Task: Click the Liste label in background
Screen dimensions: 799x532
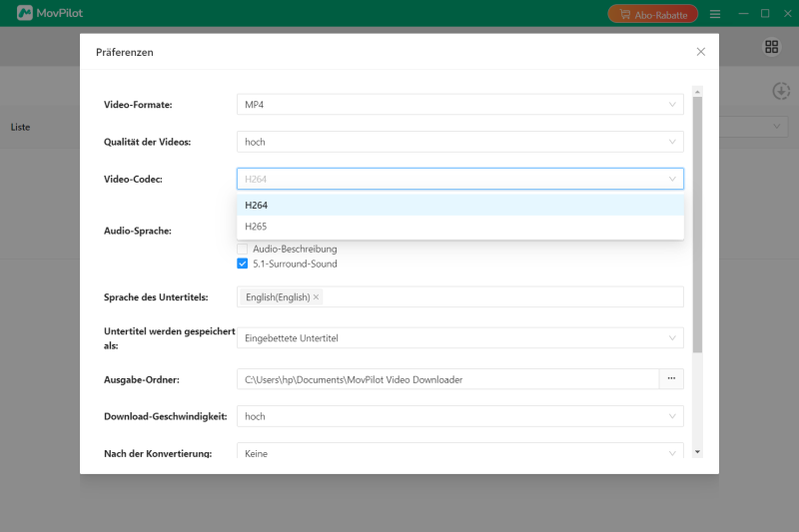Action: tap(20, 127)
